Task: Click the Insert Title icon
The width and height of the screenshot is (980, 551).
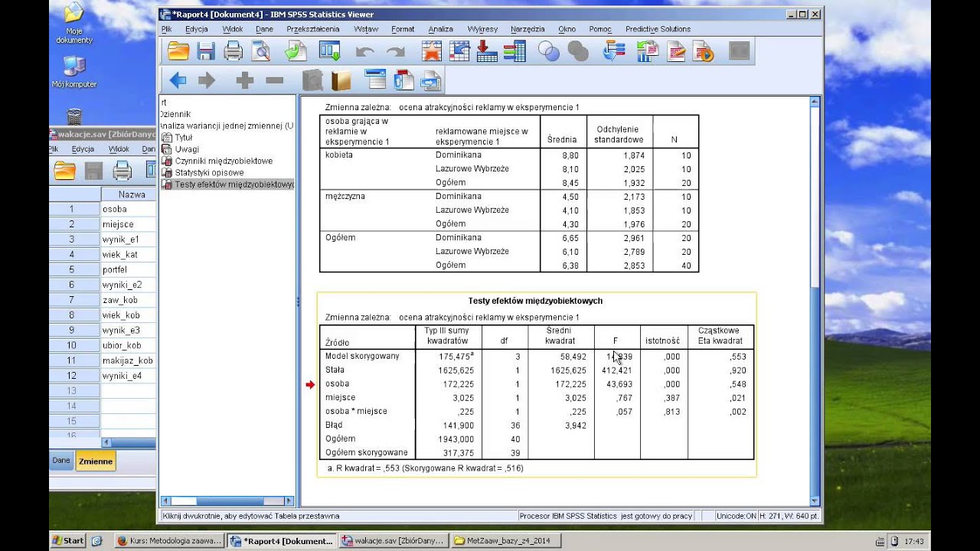Action: point(403,80)
